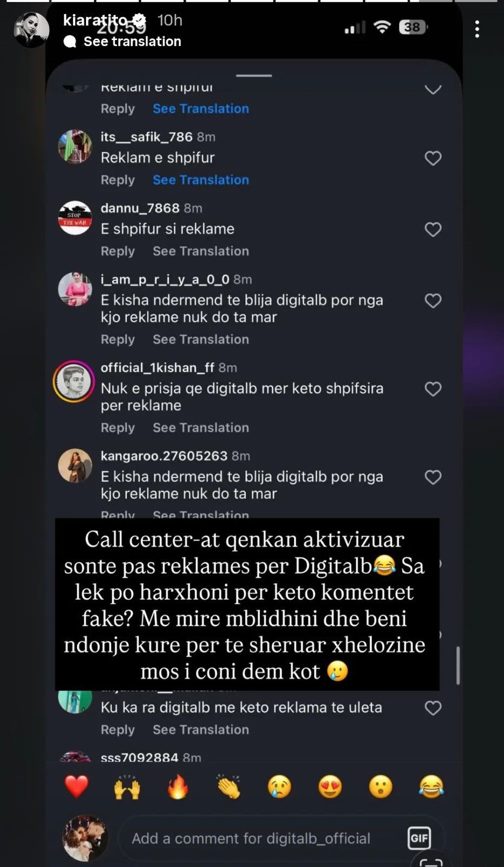Tap the red heart emoji reaction
504x867 pixels.
point(76,787)
